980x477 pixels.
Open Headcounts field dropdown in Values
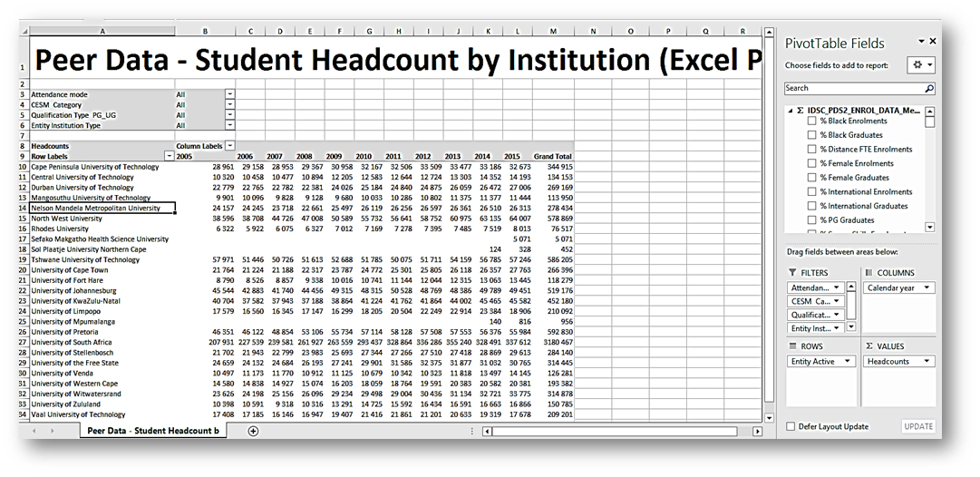[926, 361]
